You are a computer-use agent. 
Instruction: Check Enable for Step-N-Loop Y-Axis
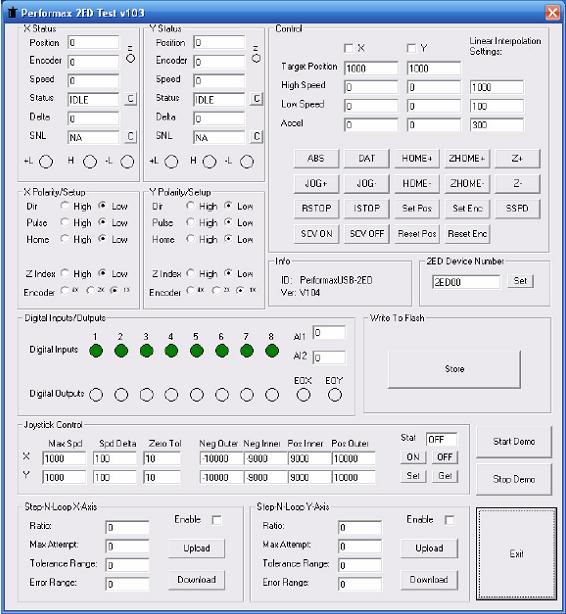449,520
